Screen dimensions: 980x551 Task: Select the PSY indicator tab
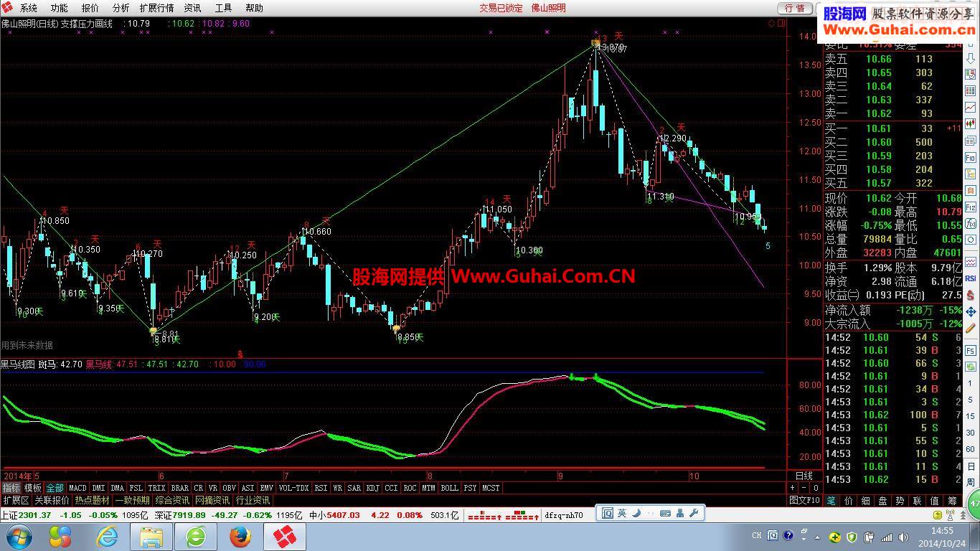[x=470, y=488]
